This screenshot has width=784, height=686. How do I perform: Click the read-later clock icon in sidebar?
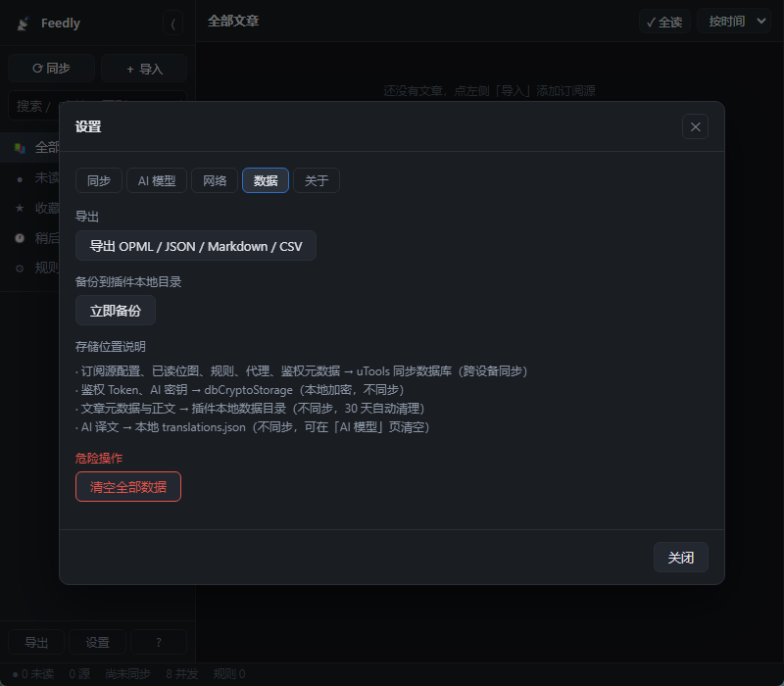click(20, 238)
